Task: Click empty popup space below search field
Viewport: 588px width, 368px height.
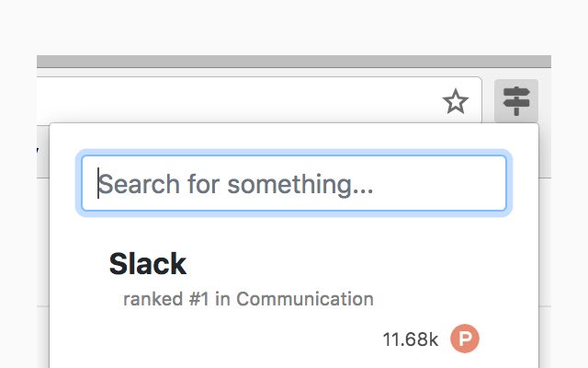Action: [x=294, y=229]
